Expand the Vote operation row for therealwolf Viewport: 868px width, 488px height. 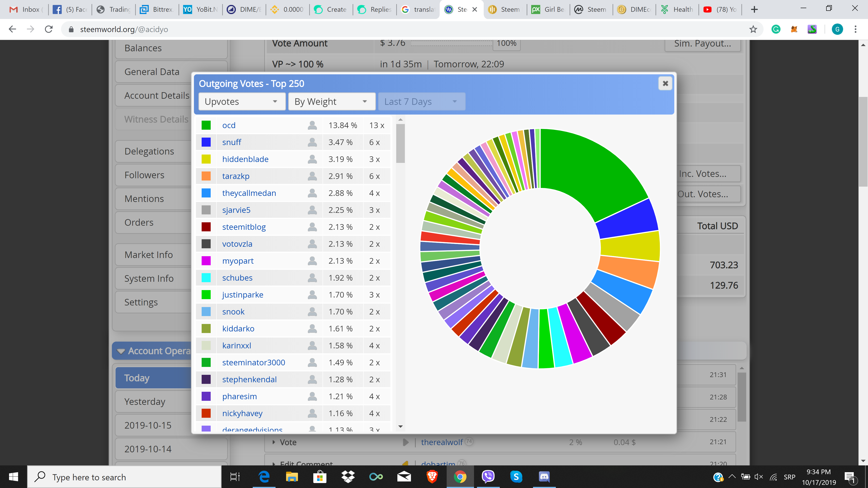[x=274, y=442]
